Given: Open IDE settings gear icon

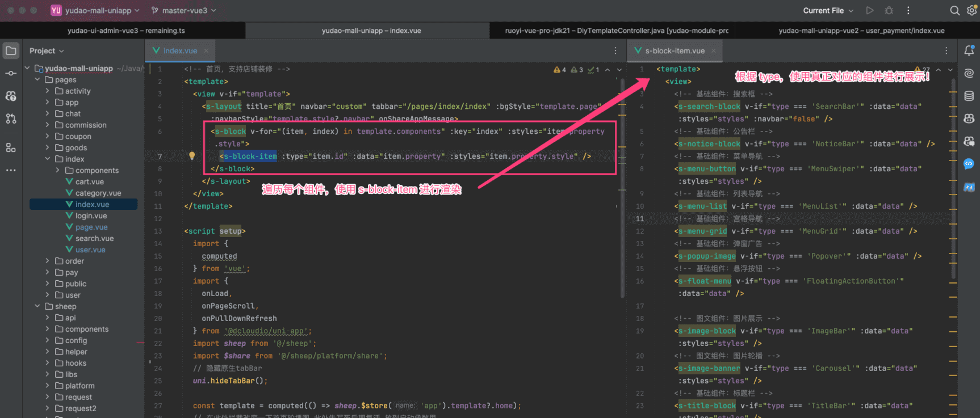Looking at the screenshot, I should coord(971,10).
